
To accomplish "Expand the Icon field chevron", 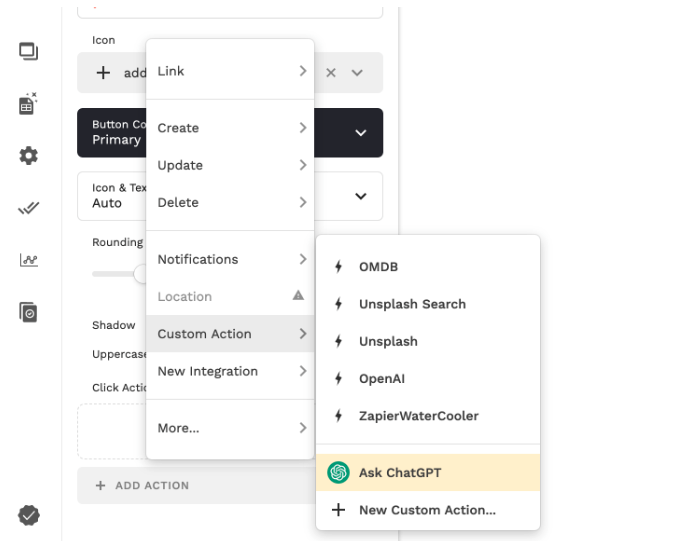I will 357,73.
